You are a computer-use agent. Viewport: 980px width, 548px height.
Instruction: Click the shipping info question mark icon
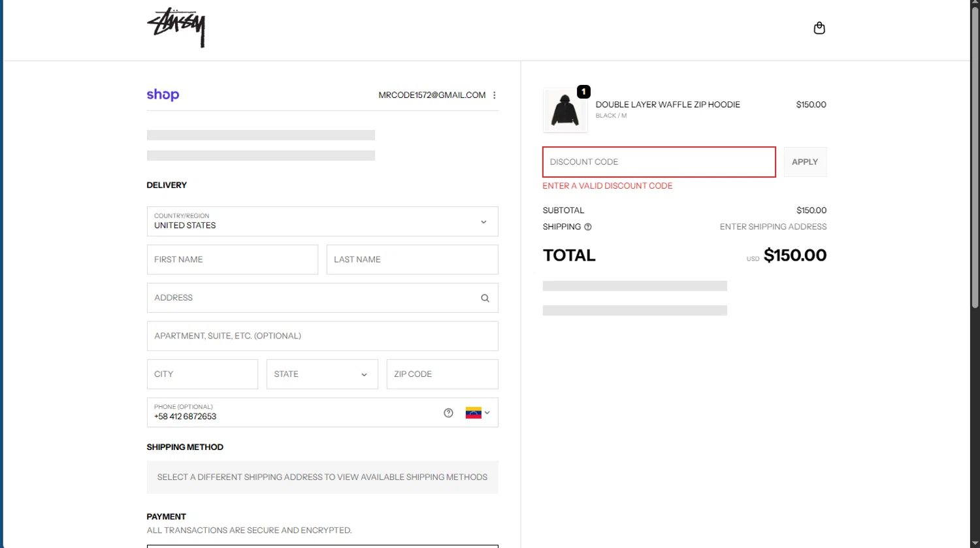(588, 227)
